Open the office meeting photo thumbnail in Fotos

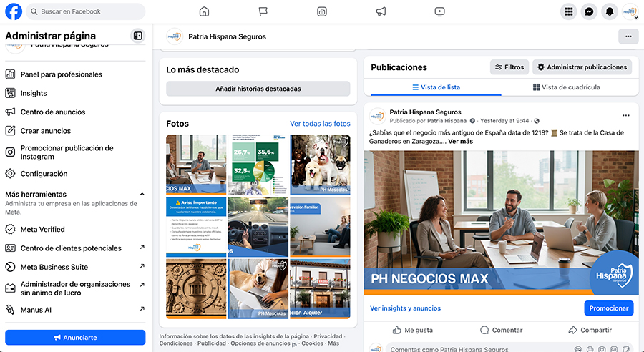(x=196, y=165)
